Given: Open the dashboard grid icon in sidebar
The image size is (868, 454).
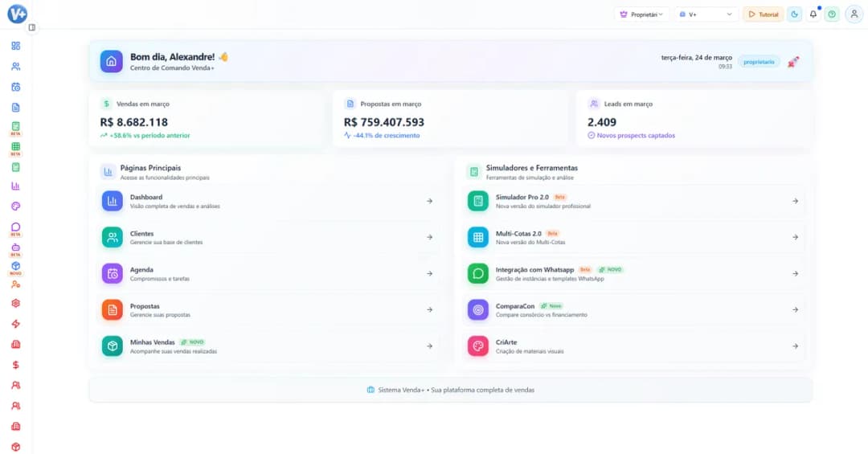Looking at the screenshot, I should pyautogui.click(x=15, y=46).
